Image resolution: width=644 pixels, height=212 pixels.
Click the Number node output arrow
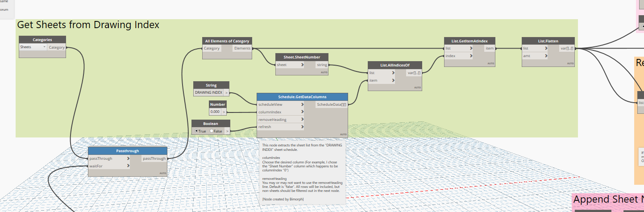[x=224, y=112]
